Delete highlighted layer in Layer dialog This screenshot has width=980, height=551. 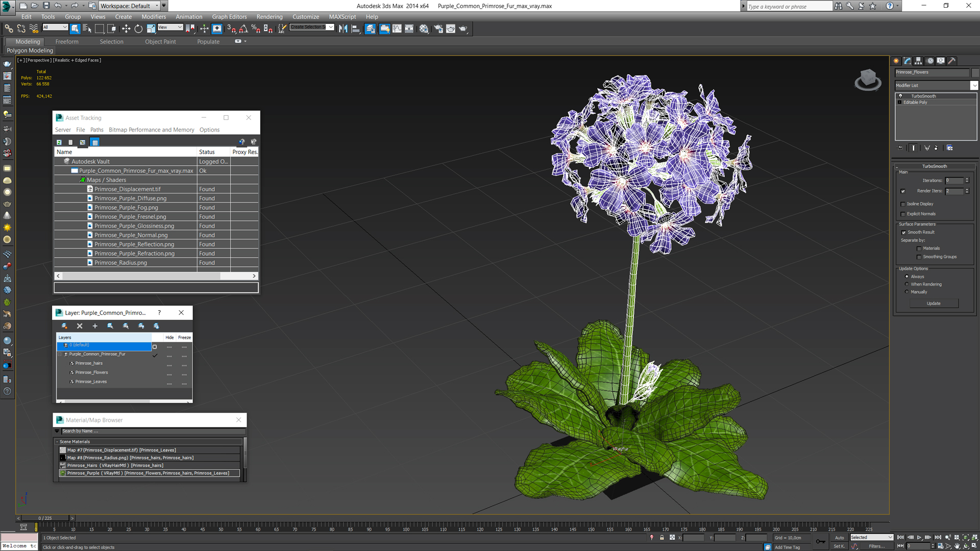click(x=80, y=326)
